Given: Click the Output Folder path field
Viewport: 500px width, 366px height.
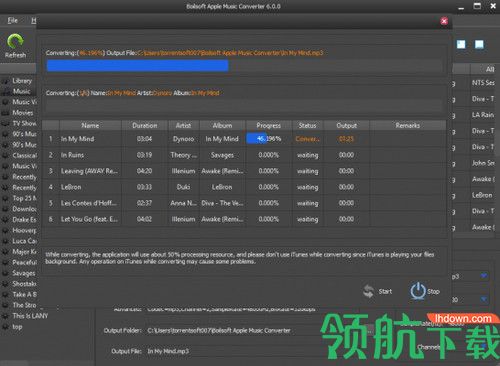Looking at the screenshot, I should pos(219,331).
